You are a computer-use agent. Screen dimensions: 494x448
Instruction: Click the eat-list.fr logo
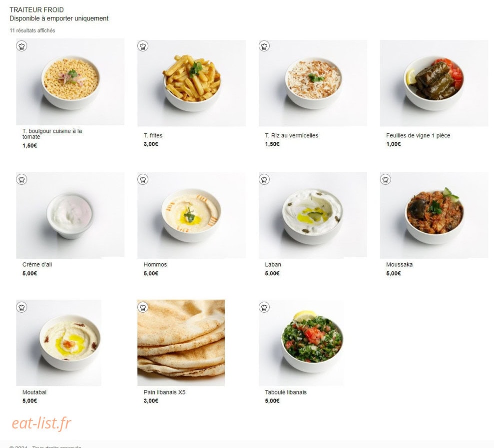click(x=41, y=423)
